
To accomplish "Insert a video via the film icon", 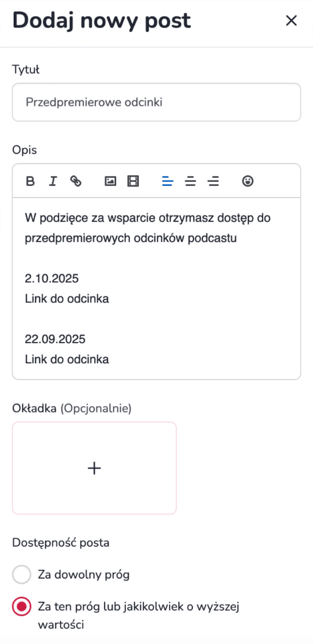I will [x=133, y=181].
